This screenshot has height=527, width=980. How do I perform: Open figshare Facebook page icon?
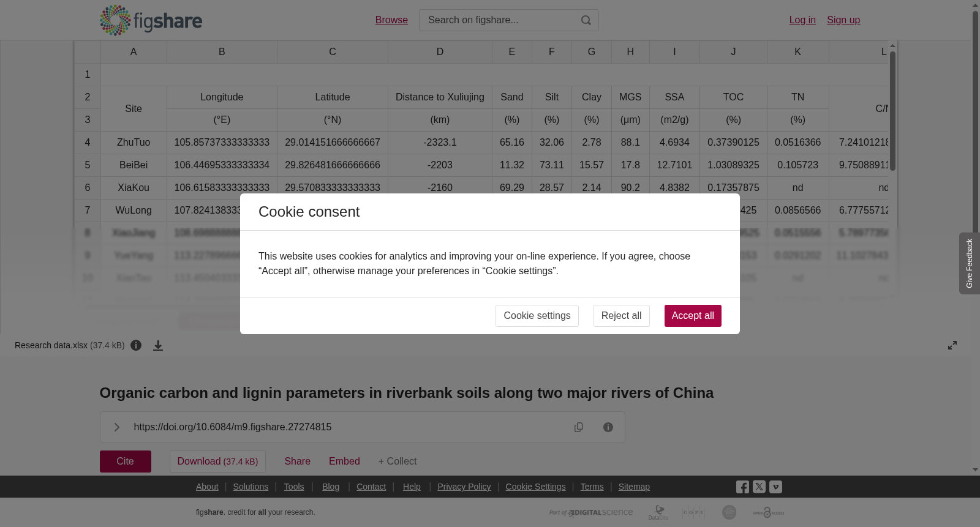coord(742,487)
